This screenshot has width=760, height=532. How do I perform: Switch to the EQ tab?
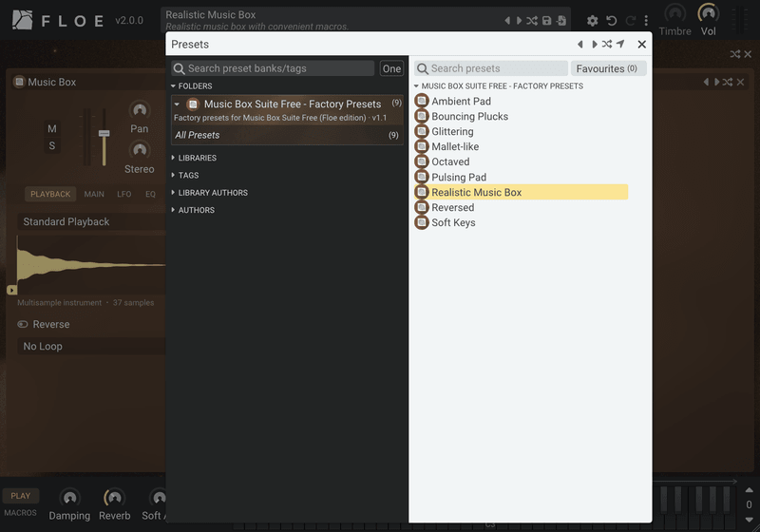pyautogui.click(x=151, y=195)
